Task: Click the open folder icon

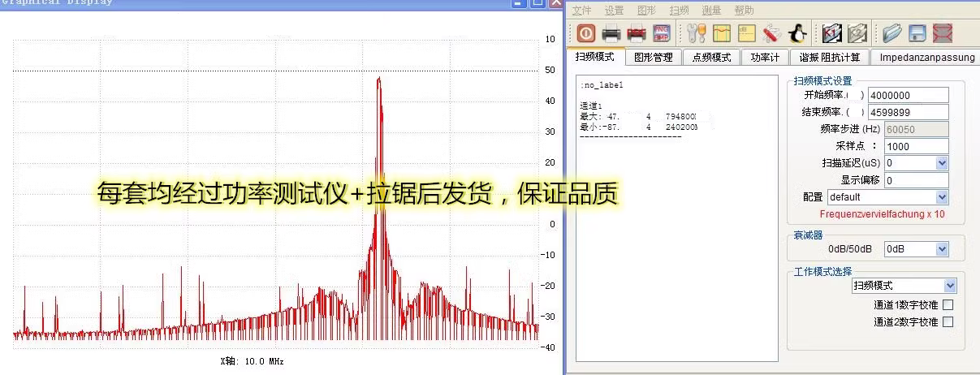Action: point(892,33)
